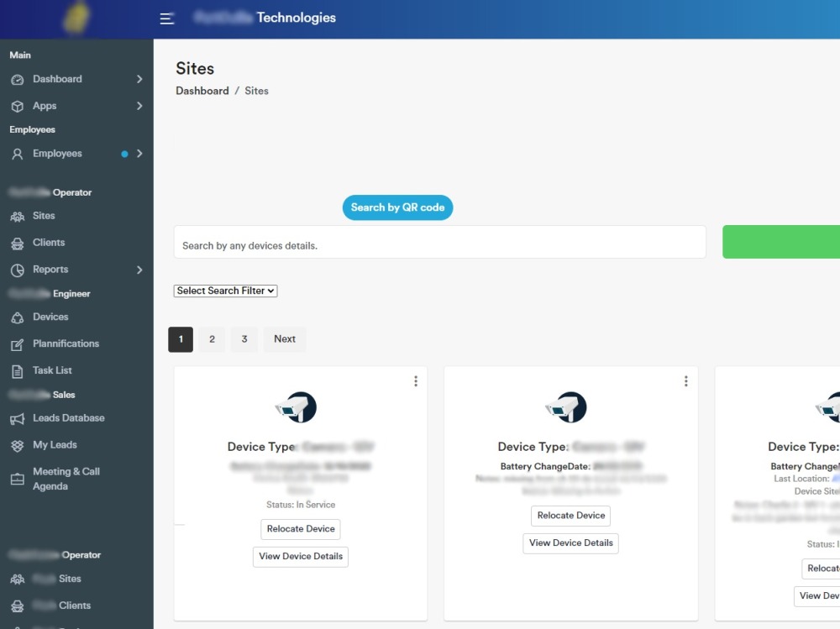Click the Clients icon under bottom Operator section
The height and width of the screenshot is (629, 840).
point(17,606)
